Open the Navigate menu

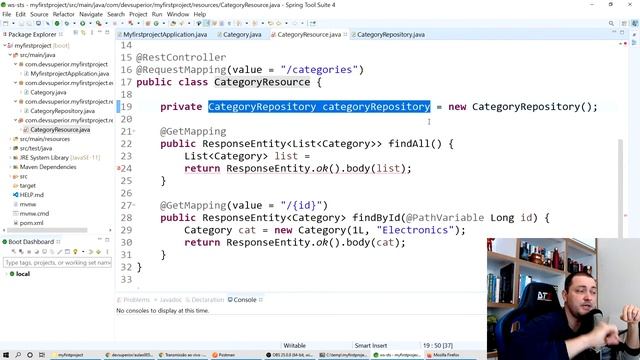(91, 14)
